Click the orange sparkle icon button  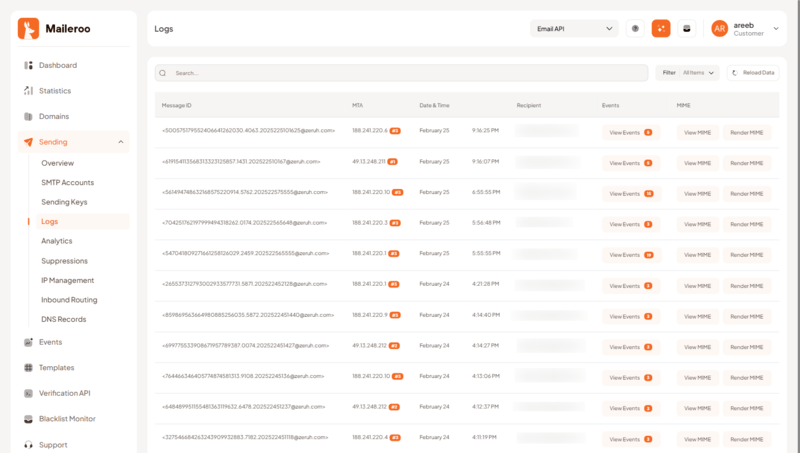[x=661, y=29]
